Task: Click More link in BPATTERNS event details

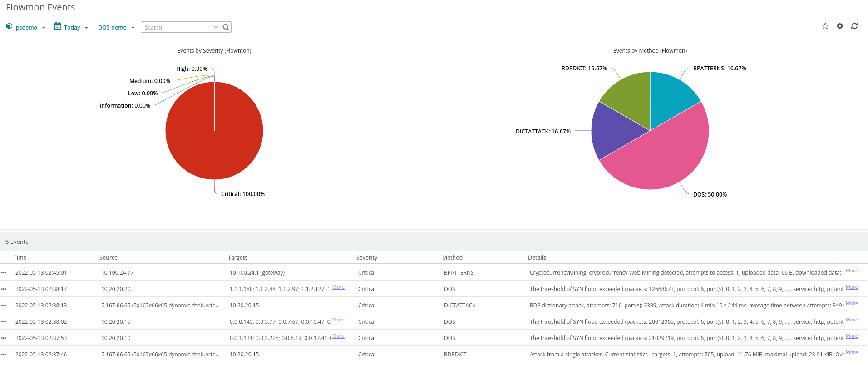Action: pos(852,271)
